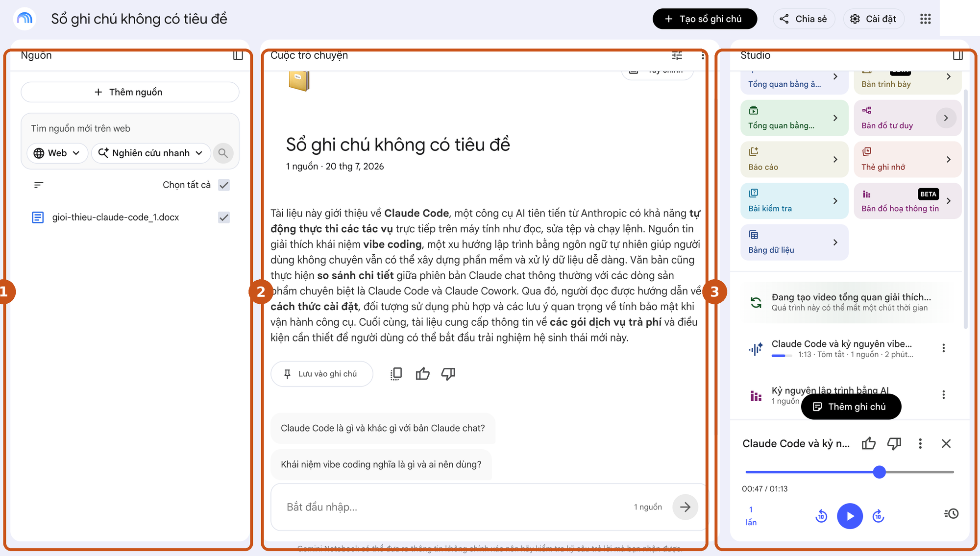The image size is (980, 556).
Task: Open the Google apps grid
Action: pos(925,19)
